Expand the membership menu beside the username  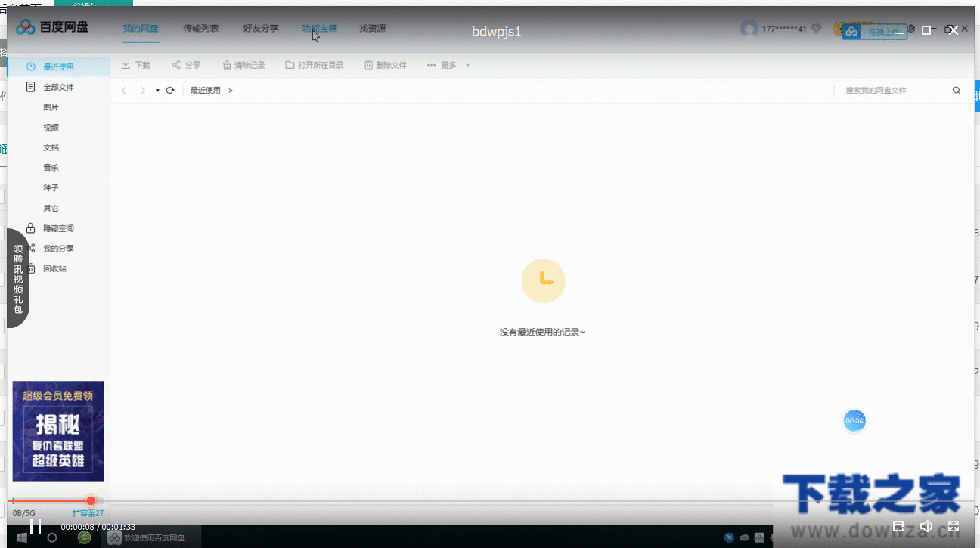[816, 29]
